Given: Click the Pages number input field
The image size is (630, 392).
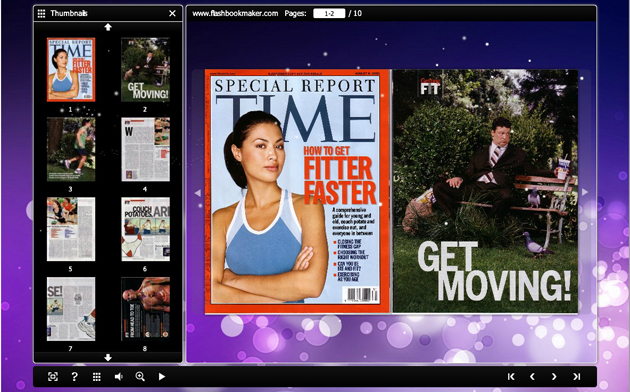Looking at the screenshot, I should click(x=329, y=13).
